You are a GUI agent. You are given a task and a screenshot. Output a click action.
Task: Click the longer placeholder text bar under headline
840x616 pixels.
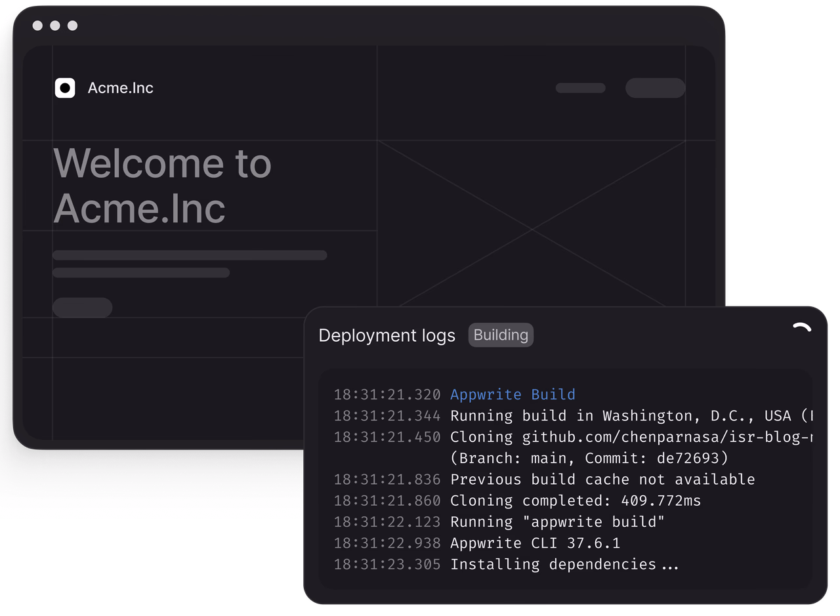click(x=190, y=255)
